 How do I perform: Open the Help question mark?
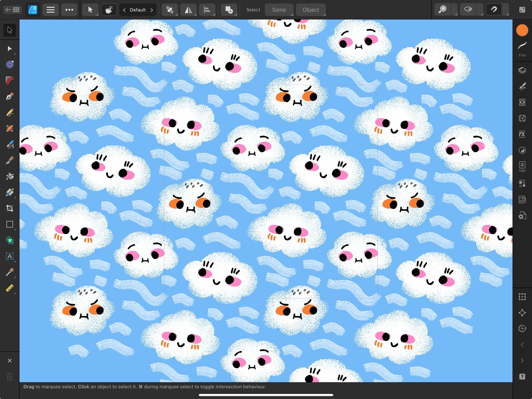coord(522,376)
